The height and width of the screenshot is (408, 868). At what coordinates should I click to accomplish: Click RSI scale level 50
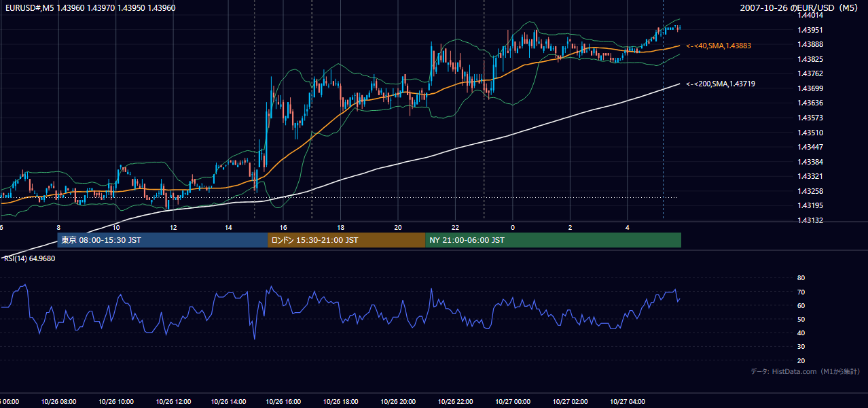point(801,319)
